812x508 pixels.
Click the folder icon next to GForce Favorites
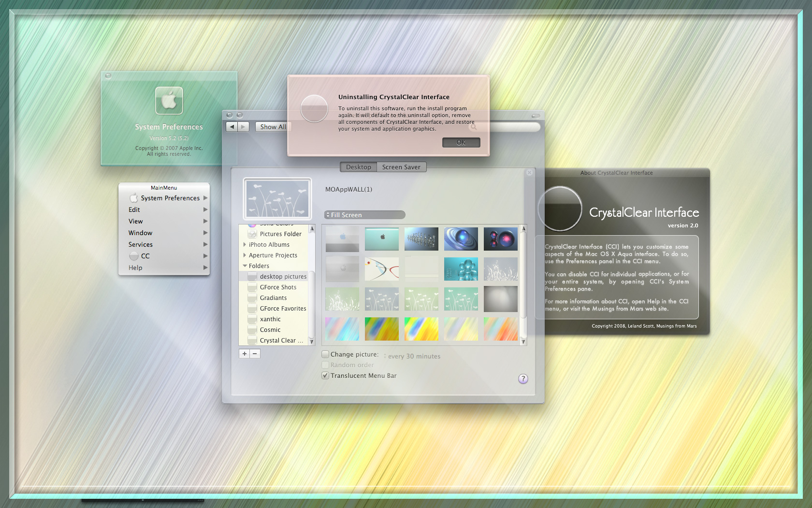tap(252, 309)
